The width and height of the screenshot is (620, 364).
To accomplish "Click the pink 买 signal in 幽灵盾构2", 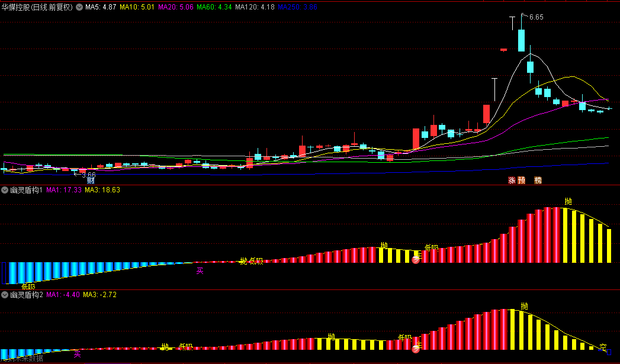I will pos(77,355).
